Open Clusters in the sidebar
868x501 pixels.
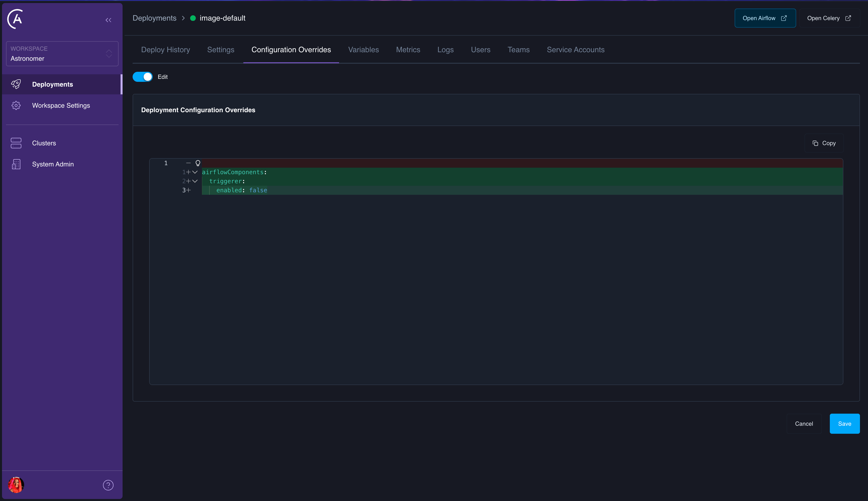pos(62,143)
